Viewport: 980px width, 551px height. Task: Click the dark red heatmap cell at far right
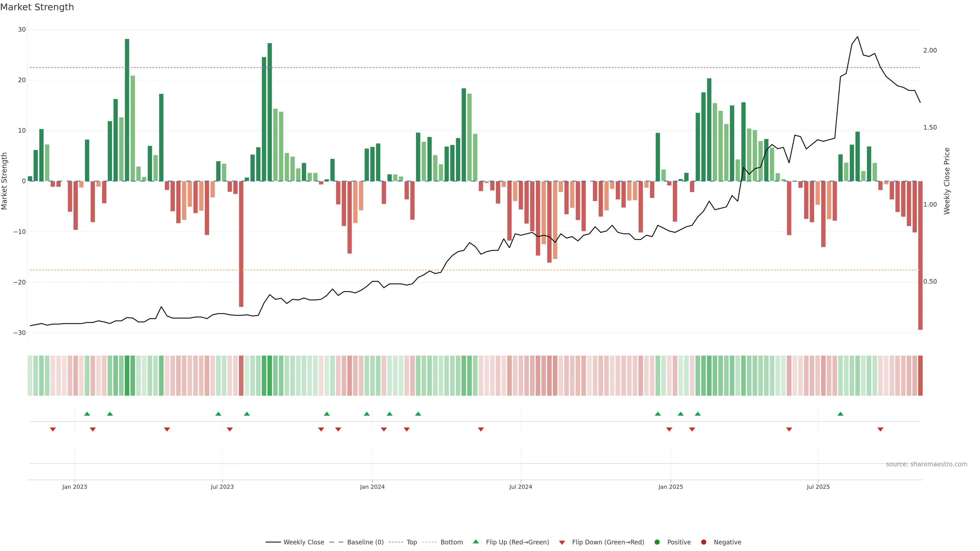point(920,375)
